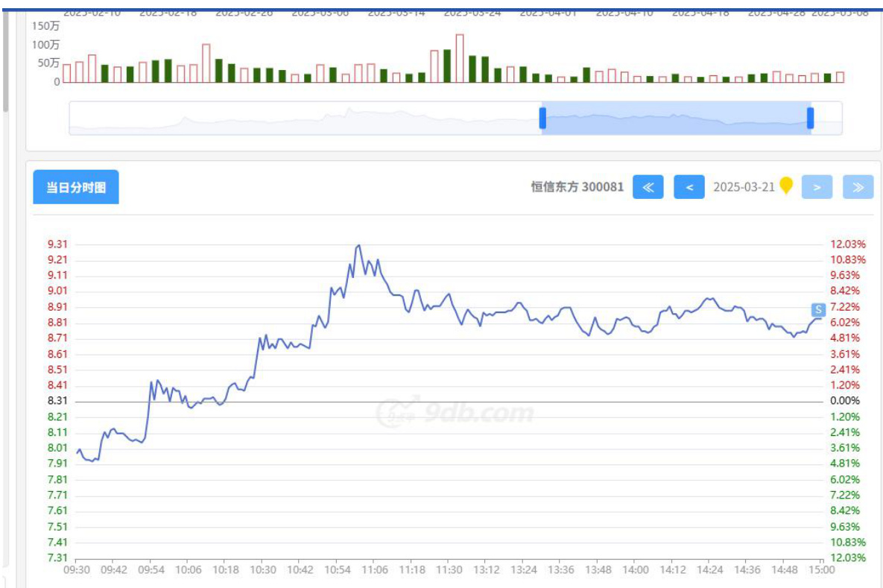Click the line start point at 09:30
This screenshot has height=588, width=883.
pos(77,452)
